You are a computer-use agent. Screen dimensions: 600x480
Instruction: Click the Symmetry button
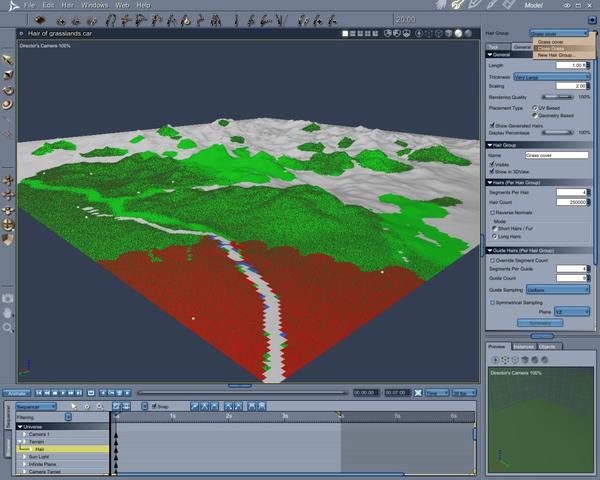(x=540, y=323)
